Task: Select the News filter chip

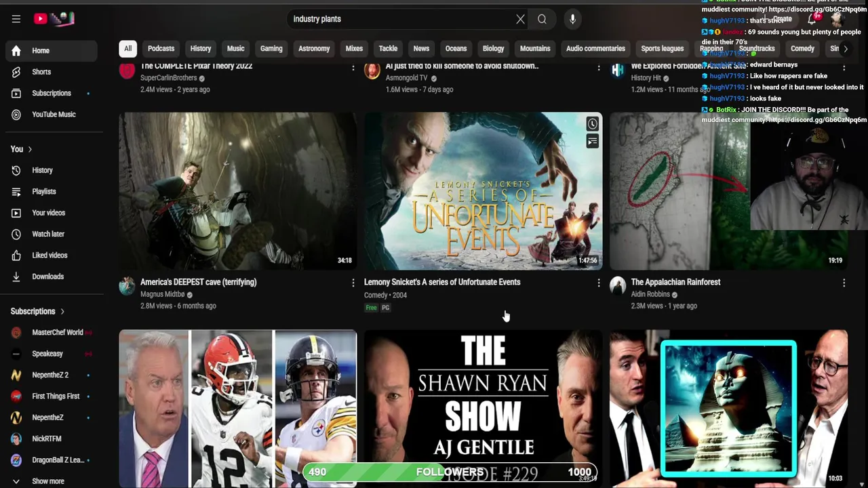Action: pyautogui.click(x=421, y=49)
